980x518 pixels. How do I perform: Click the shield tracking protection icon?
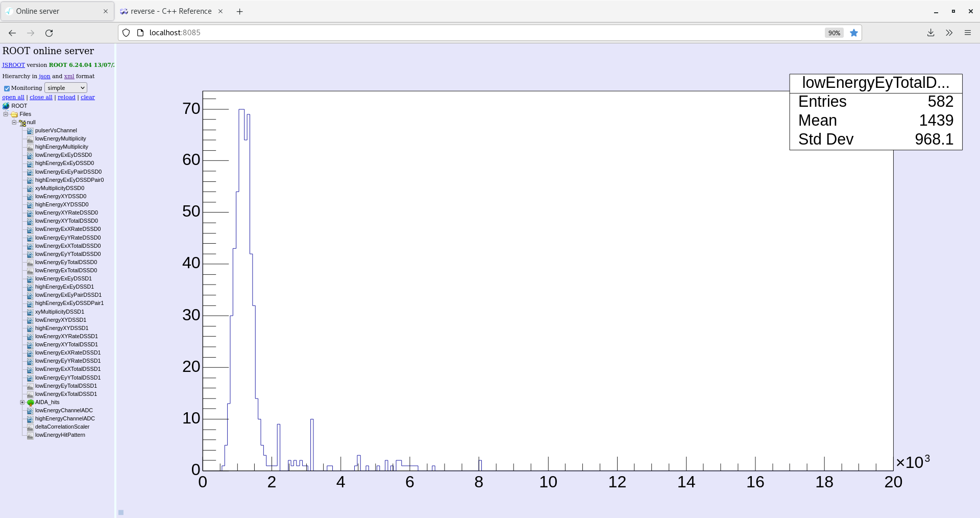[x=126, y=33]
